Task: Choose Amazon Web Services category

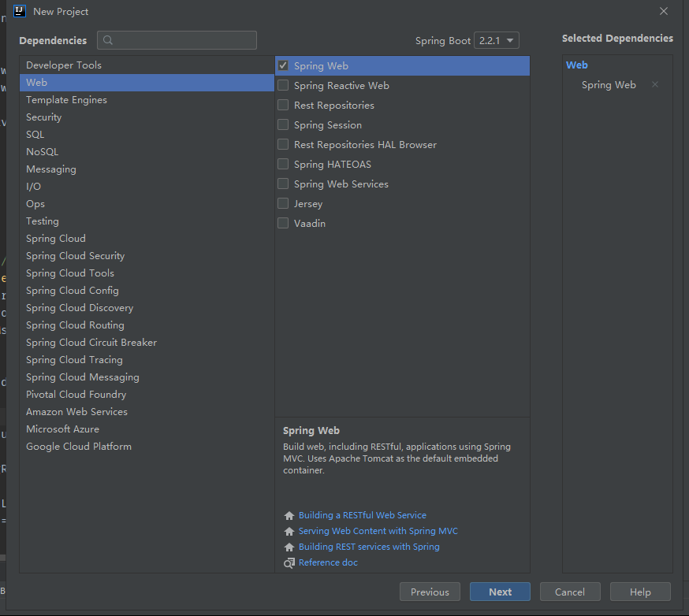Action: click(x=147, y=412)
